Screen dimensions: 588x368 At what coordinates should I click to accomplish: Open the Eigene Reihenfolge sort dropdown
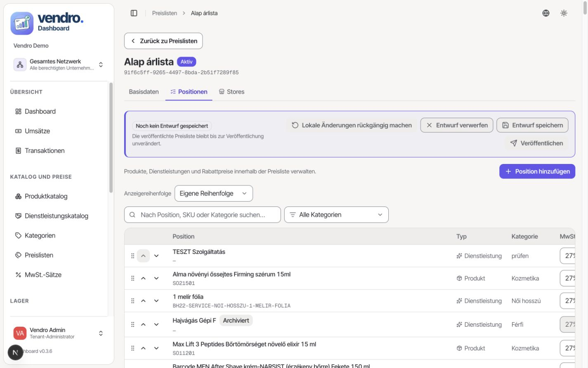coord(213,193)
